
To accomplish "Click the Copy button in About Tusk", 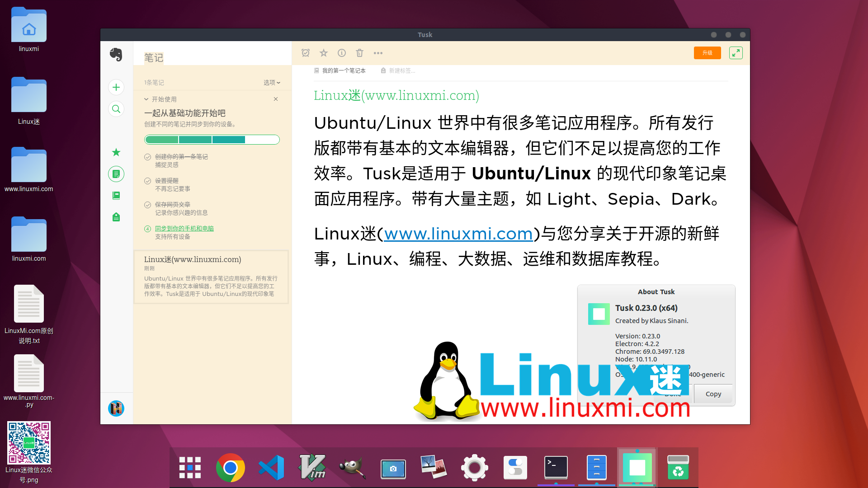I will [x=713, y=394].
